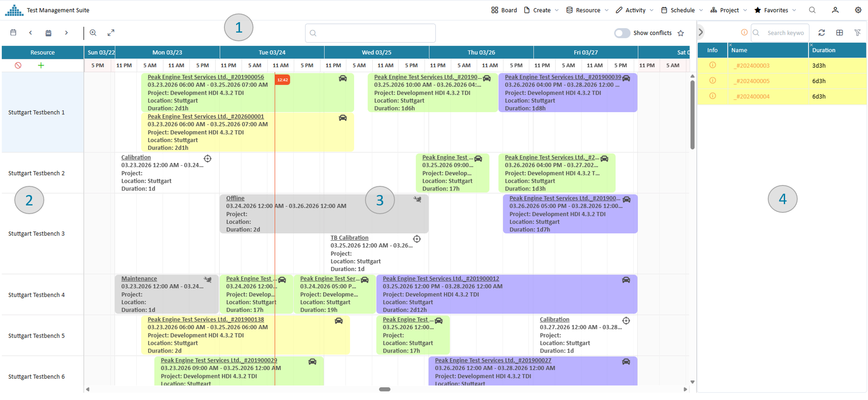The image size is (868, 400).
Task: Remove the Name column with its x
Action: point(730,45)
